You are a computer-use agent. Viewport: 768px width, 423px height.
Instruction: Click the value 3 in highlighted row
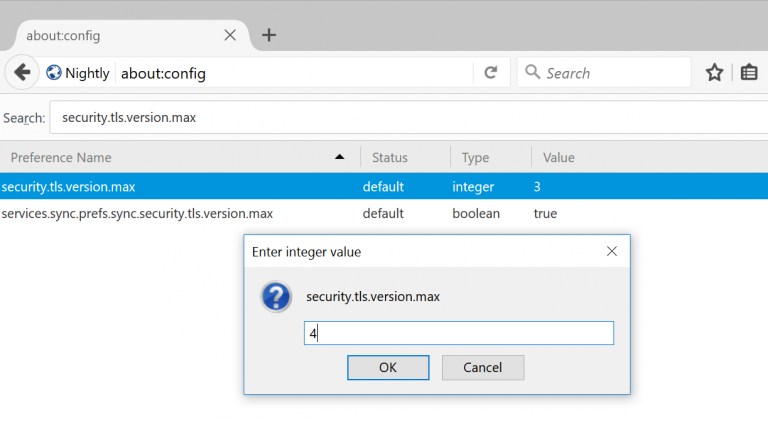(x=537, y=187)
